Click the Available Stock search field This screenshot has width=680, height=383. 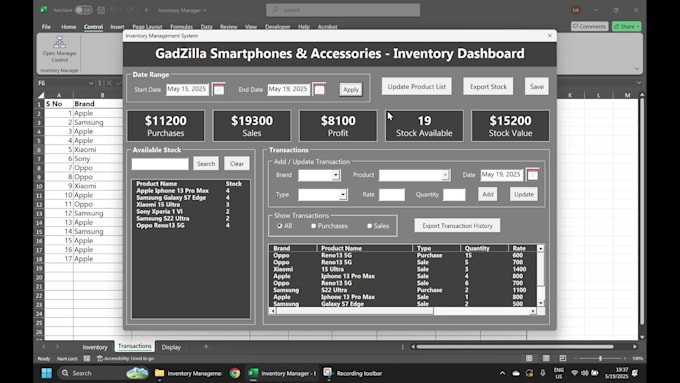[x=160, y=164]
